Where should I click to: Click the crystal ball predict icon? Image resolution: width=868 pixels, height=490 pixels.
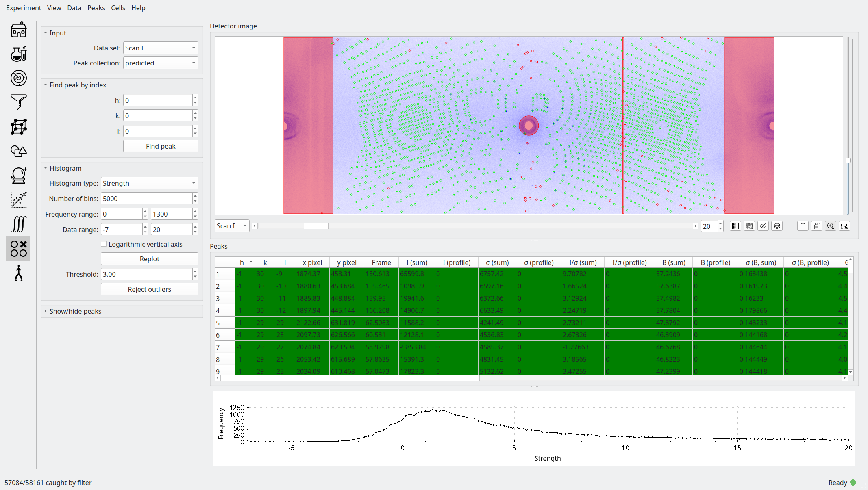pos(18,175)
